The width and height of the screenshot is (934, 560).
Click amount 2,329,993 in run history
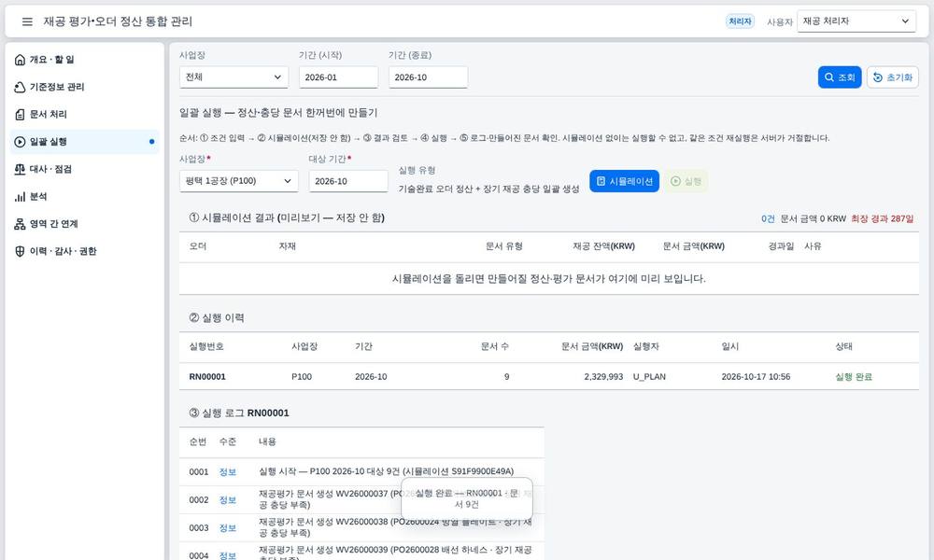[603, 377]
